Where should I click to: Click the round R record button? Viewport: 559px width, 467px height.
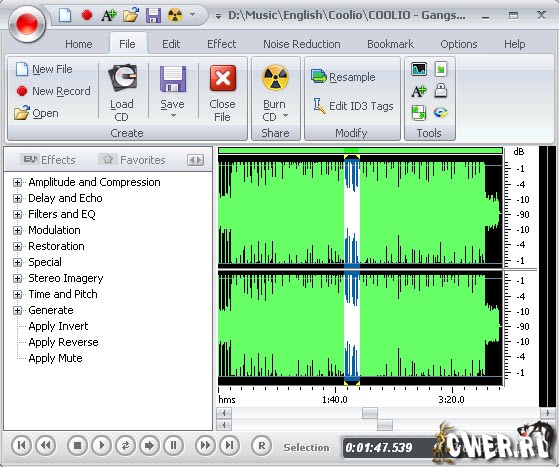262,445
